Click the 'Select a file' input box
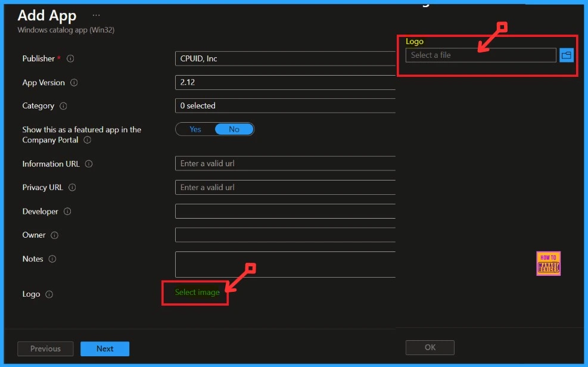Viewport: 588px width, 367px height. (481, 55)
